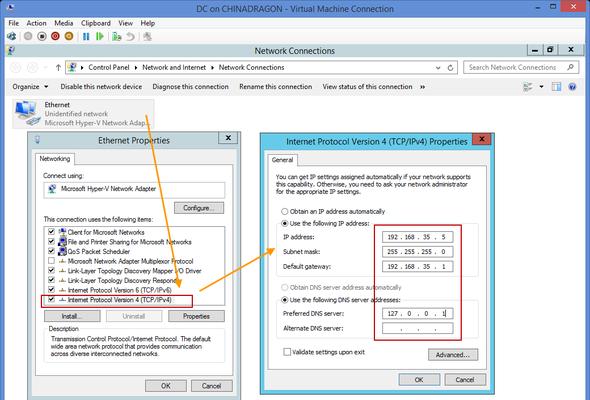
Task: Expand the address bar history dropdown
Action: pyautogui.click(x=438, y=68)
